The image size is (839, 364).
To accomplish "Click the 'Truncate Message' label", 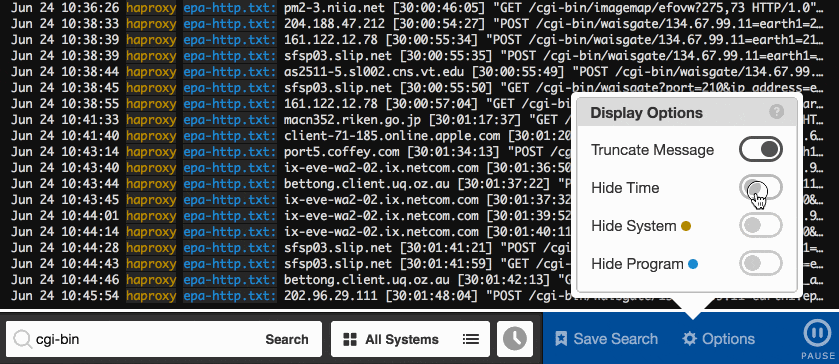I will tap(652, 150).
